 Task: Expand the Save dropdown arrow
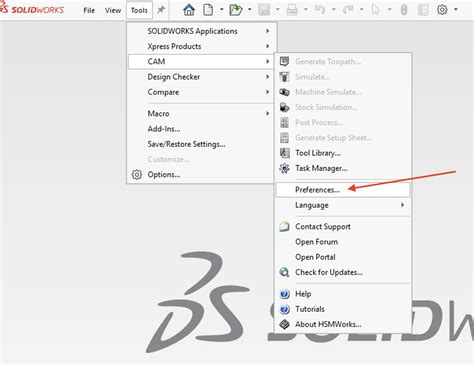(278, 10)
